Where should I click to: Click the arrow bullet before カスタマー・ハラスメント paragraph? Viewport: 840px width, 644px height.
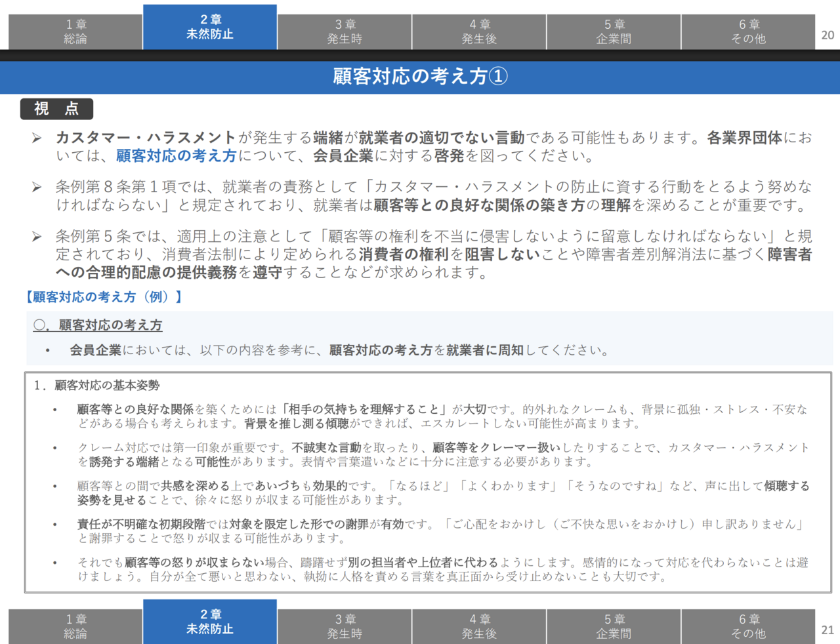pyautogui.click(x=37, y=138)
